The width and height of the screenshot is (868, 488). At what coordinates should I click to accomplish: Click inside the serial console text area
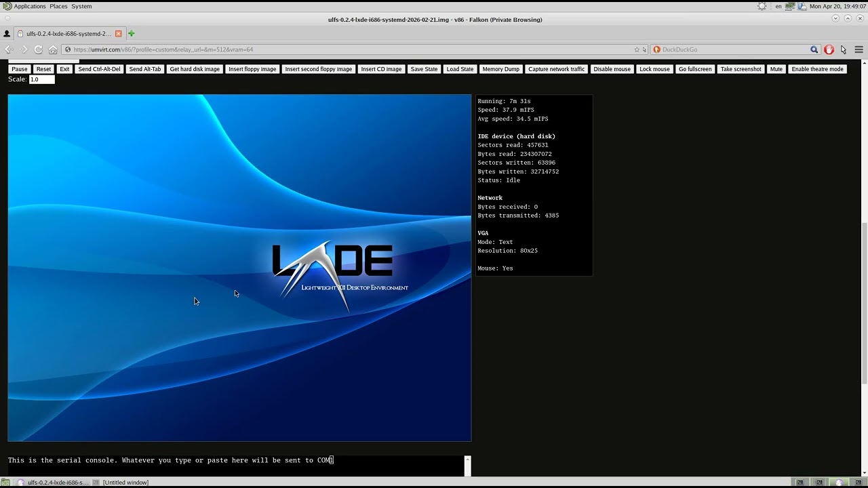pyautogui.click(x=236, y=465)
